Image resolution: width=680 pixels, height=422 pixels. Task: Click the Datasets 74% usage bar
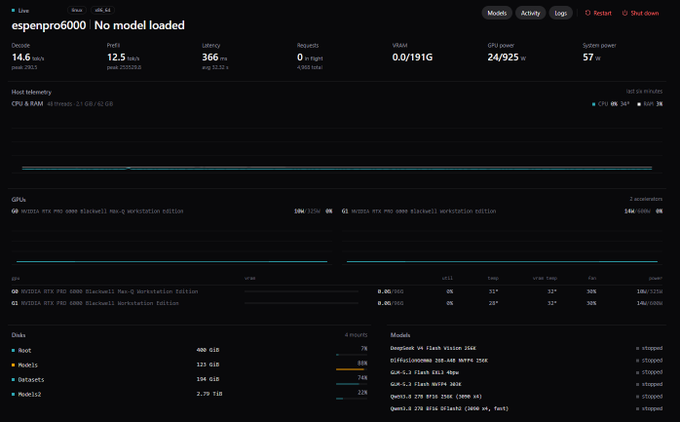pyautogui.click(x=351, y=384)
